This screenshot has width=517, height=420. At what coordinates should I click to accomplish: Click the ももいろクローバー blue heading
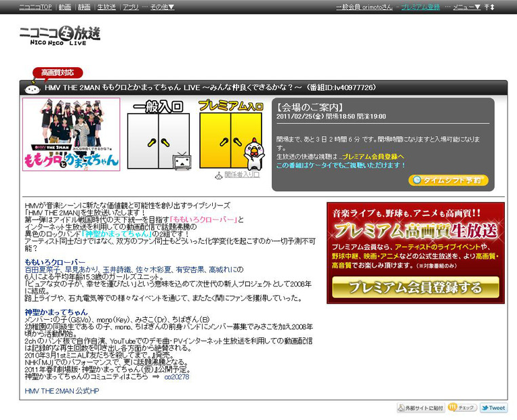[55, 262]
